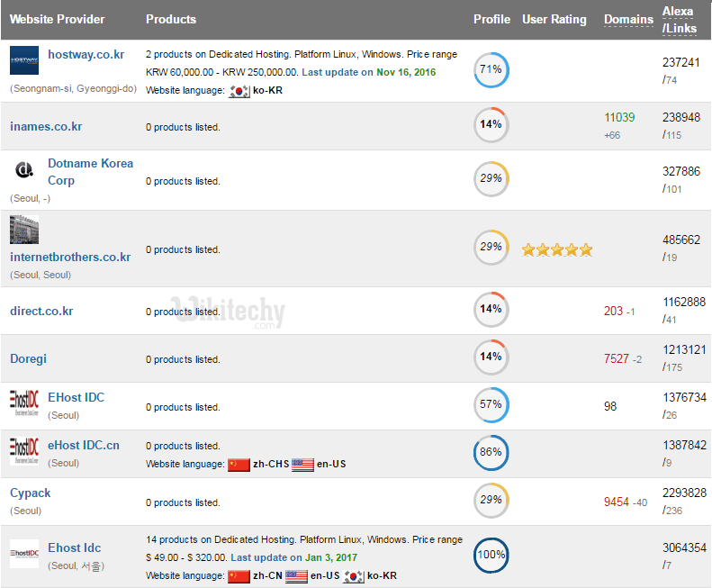Open the Doregi provider link
The height and width of the screenshot is (588, 712).
click(x=28, y=358)
